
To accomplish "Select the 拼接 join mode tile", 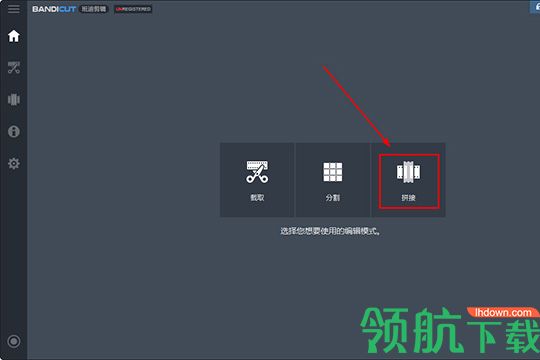I will pos(408,180).
